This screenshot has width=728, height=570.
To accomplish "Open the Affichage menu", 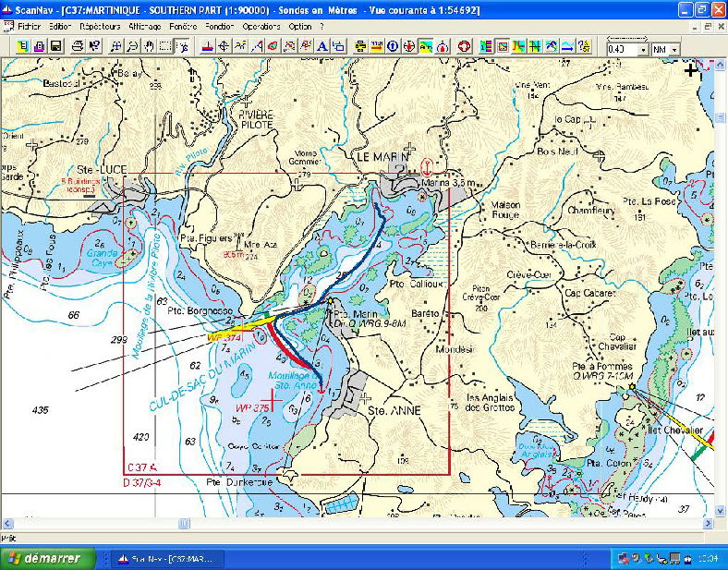I will pos(144,27).
